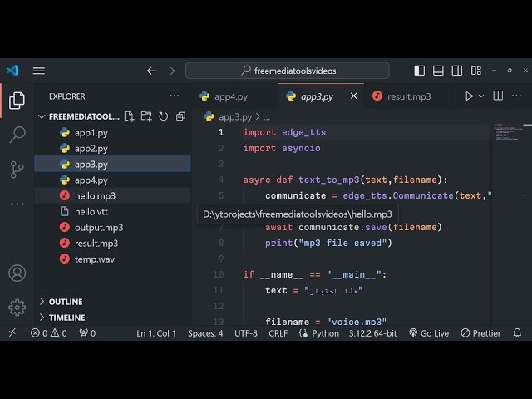Switch to the result.mp3 tab
Screen dimensions: 532x399
pos(408,96)
